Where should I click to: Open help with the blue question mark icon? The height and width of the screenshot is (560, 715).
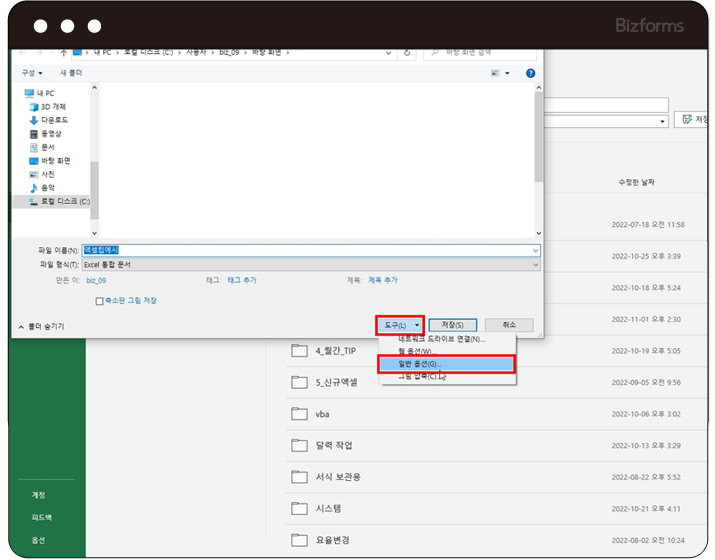tap(530, 73)
